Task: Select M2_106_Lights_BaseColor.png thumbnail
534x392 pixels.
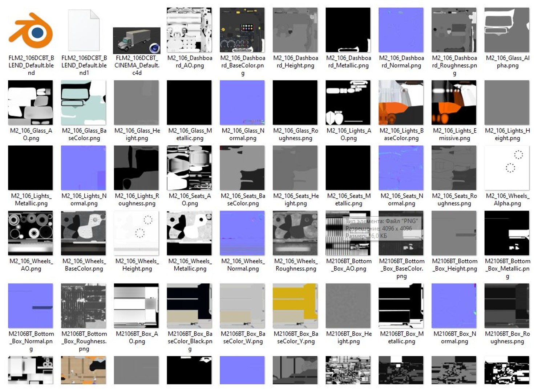Action: click(401, 103)
